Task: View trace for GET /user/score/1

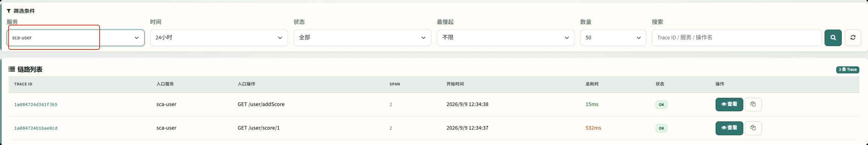Action: click(729, 128)
